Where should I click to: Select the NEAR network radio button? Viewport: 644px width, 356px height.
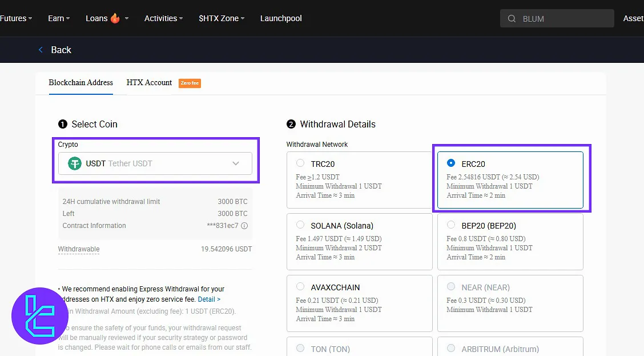(451, 286)
